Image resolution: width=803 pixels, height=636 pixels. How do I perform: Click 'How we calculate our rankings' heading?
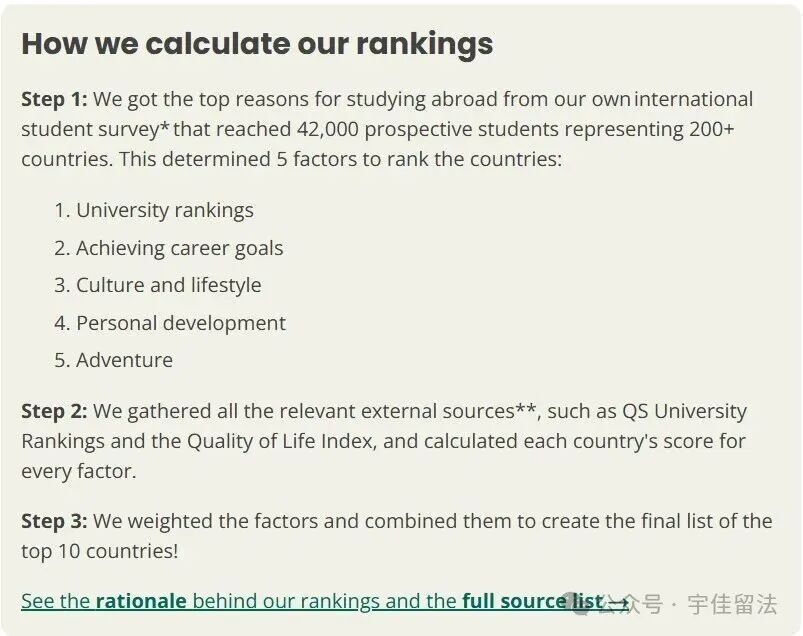257,44
